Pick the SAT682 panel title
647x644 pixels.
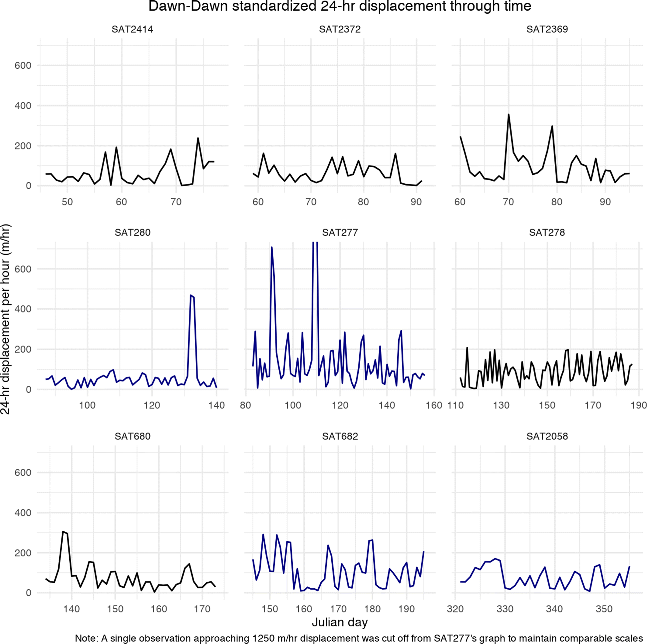pos(340,436)
